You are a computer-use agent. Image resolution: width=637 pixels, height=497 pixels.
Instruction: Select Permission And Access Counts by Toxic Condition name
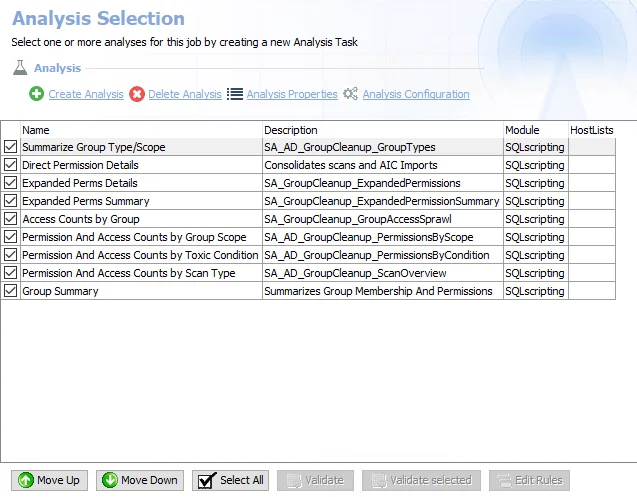point(140,255)
